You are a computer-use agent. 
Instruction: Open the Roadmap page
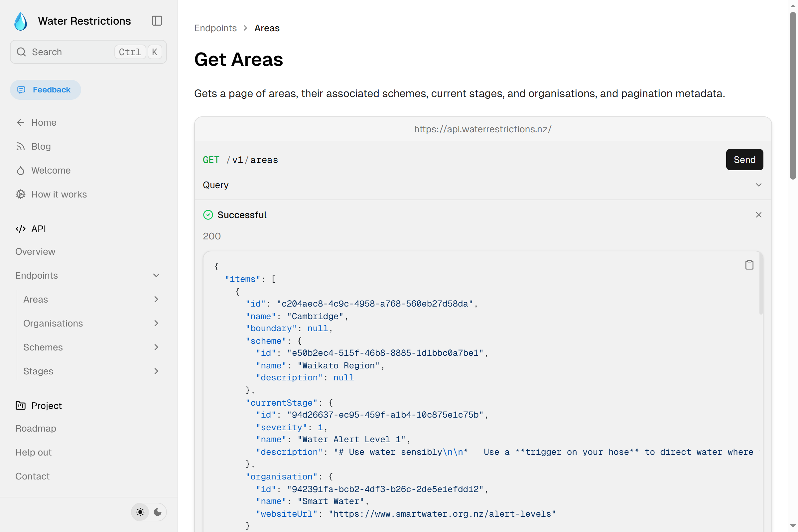36,428
